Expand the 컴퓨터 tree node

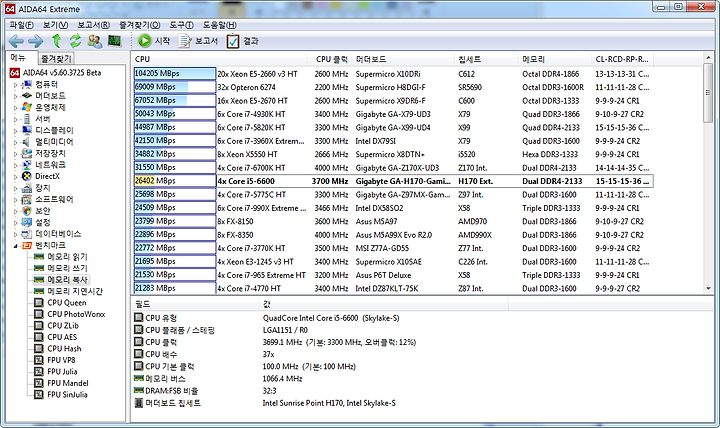pos(15,85)
